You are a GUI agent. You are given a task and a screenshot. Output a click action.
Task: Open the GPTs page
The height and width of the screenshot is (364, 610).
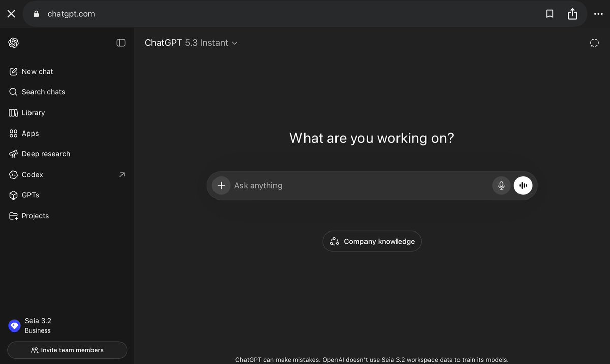pos(67,195)
